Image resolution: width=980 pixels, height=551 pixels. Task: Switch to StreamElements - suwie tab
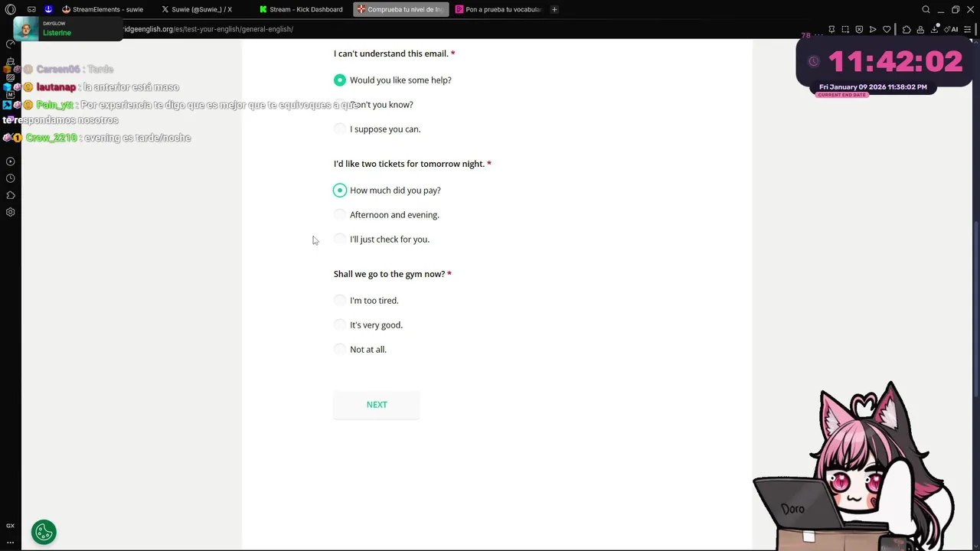click(x=103, y=9)
